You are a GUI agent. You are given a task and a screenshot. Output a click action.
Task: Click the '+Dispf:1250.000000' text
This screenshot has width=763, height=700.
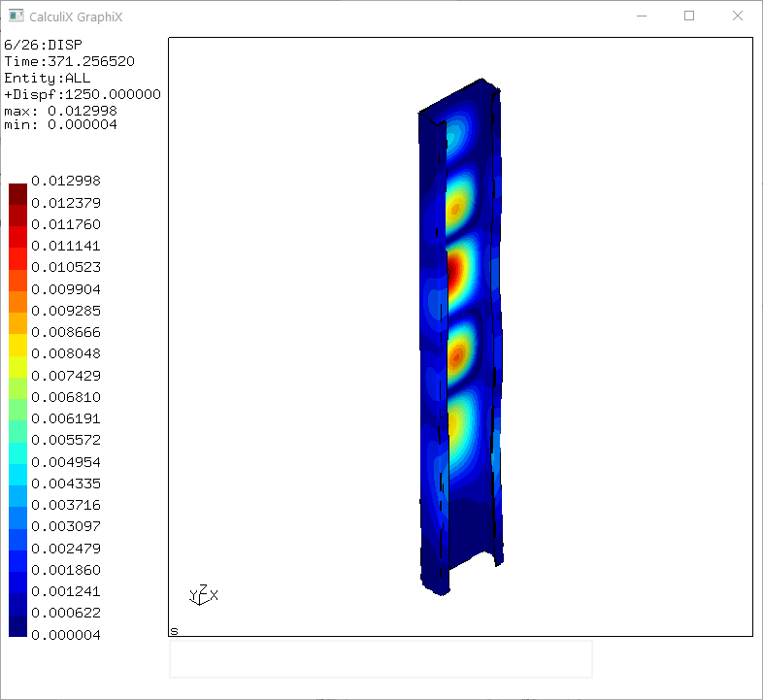click(x=83, y=94)
